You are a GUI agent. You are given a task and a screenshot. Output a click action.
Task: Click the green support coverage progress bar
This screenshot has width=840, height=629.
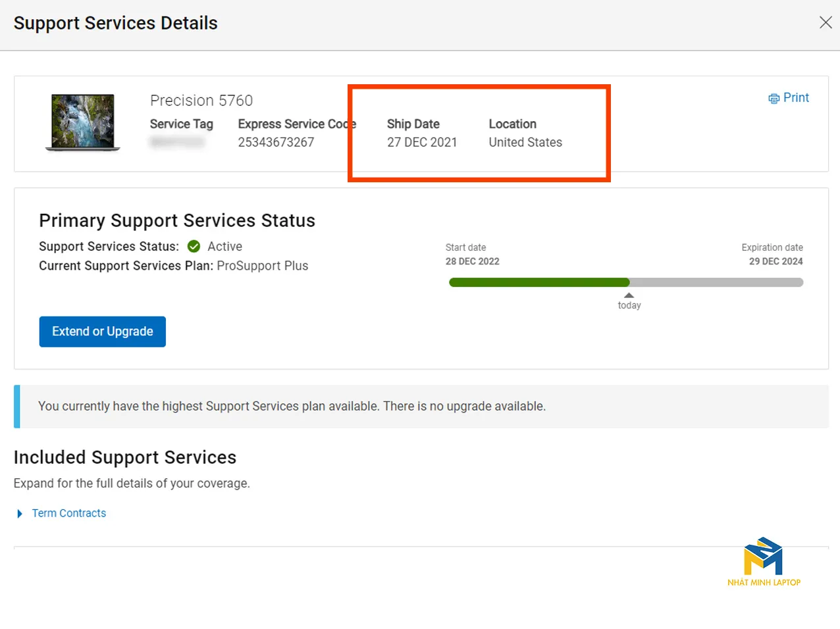(538, 282)
